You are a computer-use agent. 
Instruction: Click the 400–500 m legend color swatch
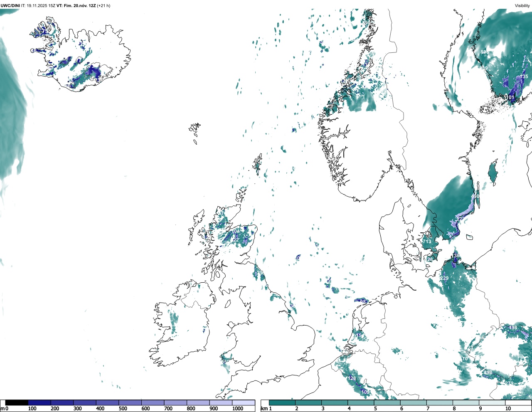(x=108, y=402)
